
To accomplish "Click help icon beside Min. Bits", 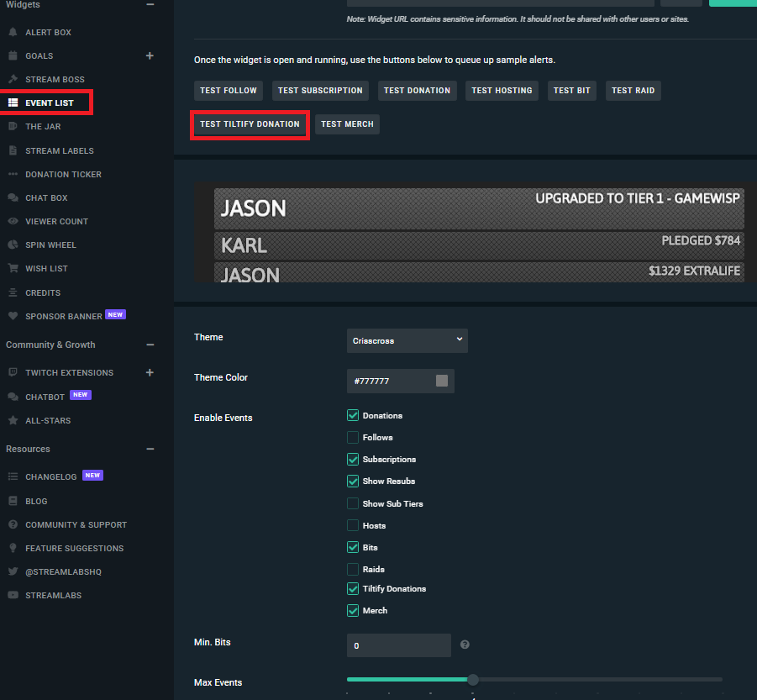I will tap(465, 645).
